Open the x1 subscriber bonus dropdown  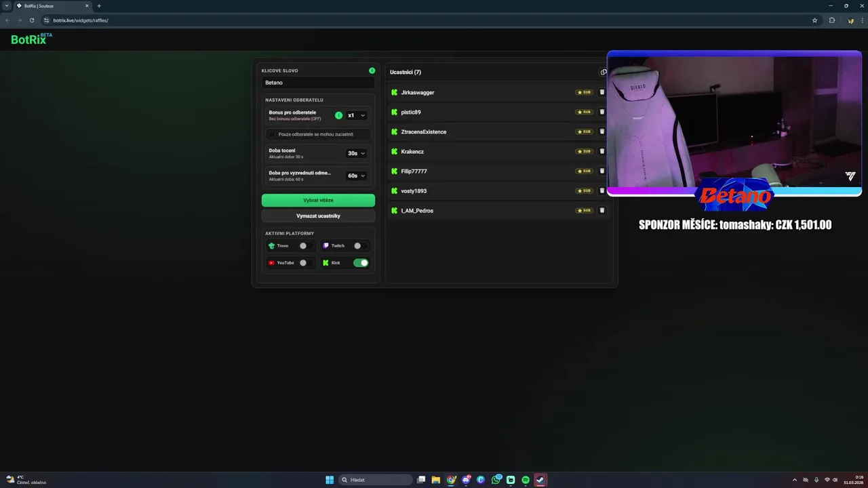click(356, 115)
